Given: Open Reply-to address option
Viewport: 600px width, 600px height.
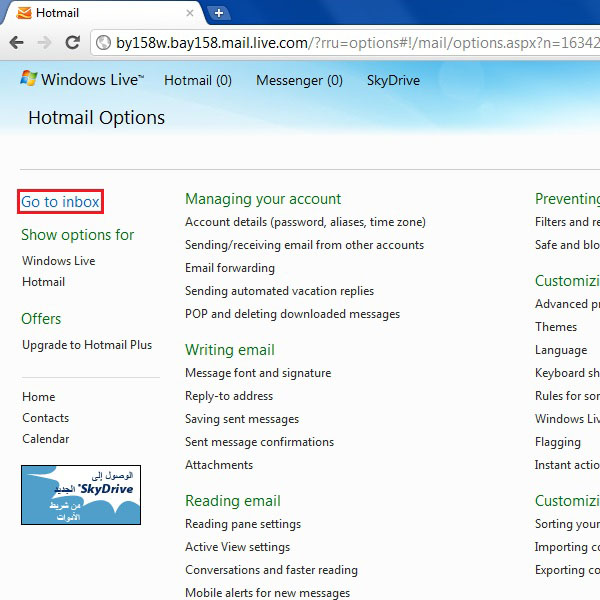Looking at the screenshot, I should point(229,396).
